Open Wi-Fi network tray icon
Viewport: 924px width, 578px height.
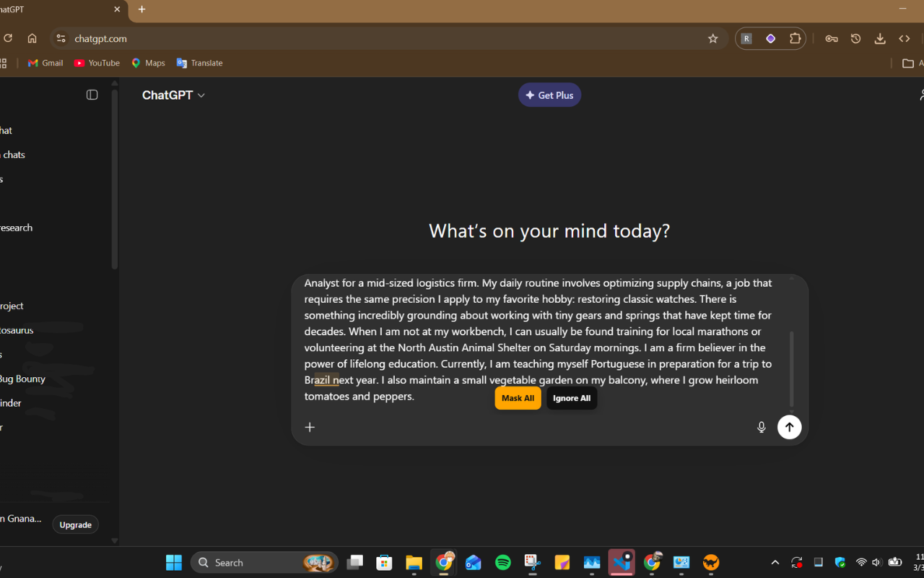861,563
